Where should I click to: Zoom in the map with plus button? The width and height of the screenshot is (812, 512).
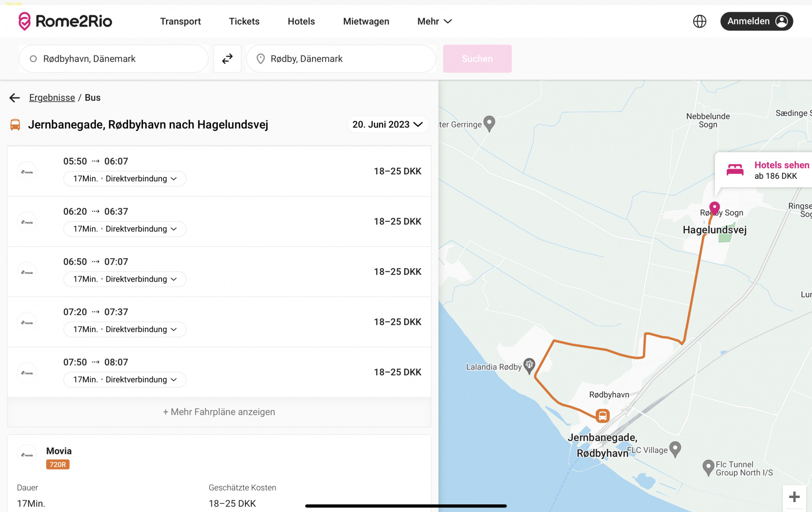[794, 497]
